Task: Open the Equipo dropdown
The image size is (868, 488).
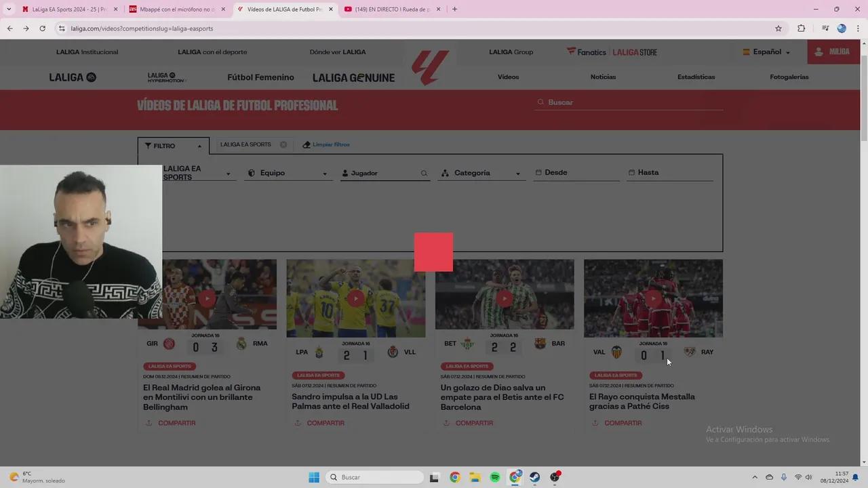Action: point(288,174)
